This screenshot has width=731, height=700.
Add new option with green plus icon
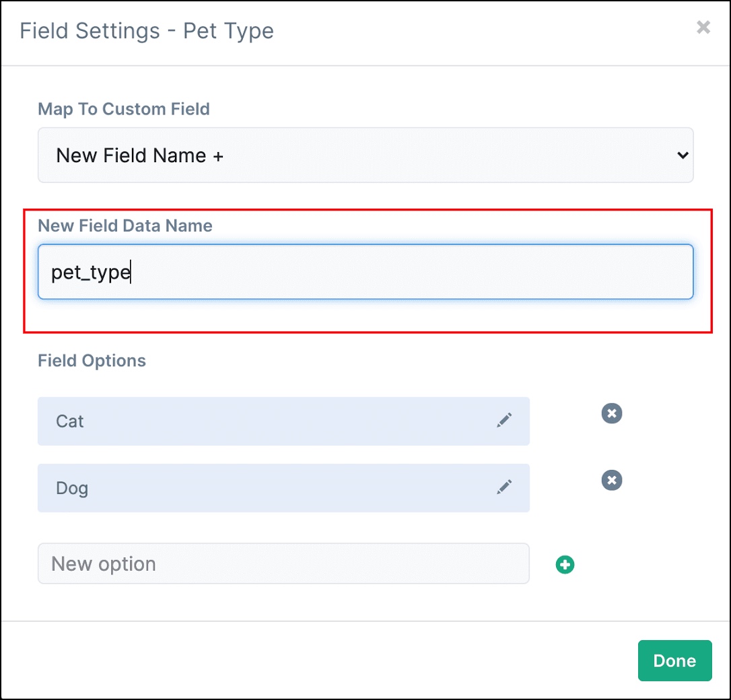pyautogui.click(x=565, y=565)
